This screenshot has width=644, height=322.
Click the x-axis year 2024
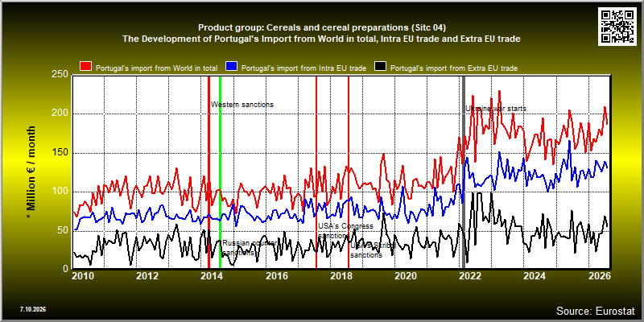pyautogui.click(x=535, y=276)
